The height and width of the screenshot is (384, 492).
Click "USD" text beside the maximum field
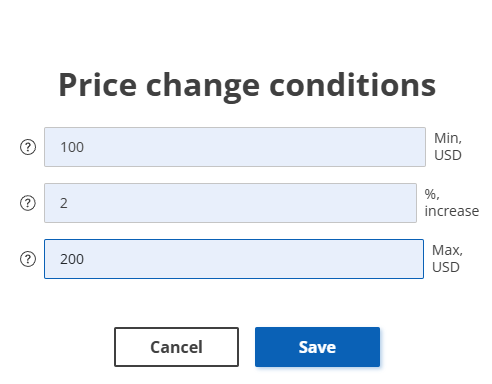coord(446,267)
